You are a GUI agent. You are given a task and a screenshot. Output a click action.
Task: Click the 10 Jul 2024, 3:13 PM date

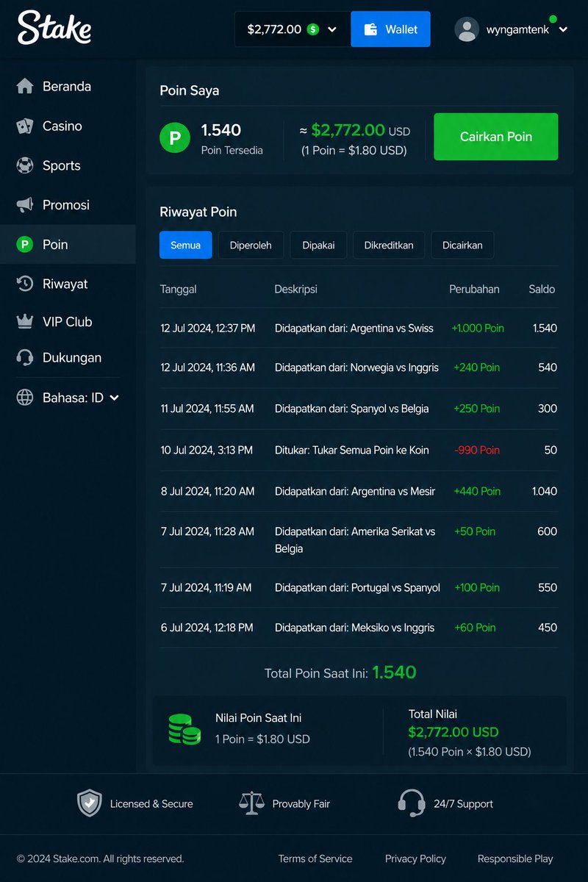click(x=207, y=450)
